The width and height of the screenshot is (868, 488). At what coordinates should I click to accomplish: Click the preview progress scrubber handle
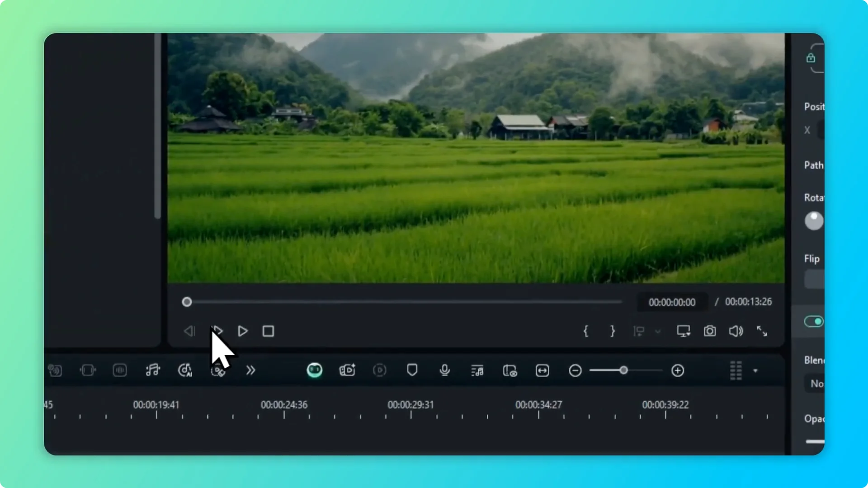pyautogui.click(x=187, y=302)
